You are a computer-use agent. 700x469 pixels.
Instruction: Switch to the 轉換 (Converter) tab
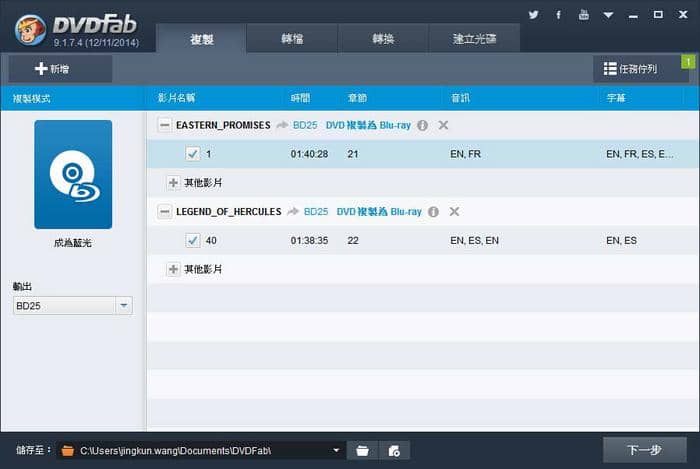pyautogui.click(x=383, y=39)
